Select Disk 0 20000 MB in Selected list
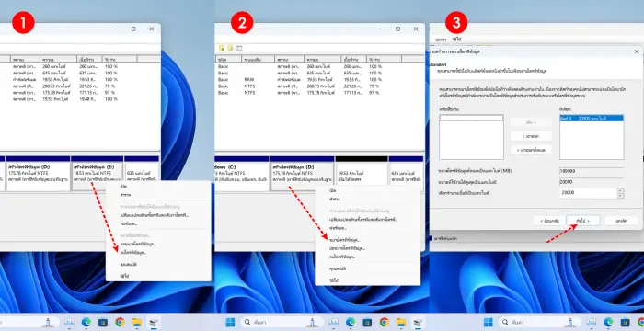Image resolution: width=644 pixels, height=331 pixels. point(592,119)
